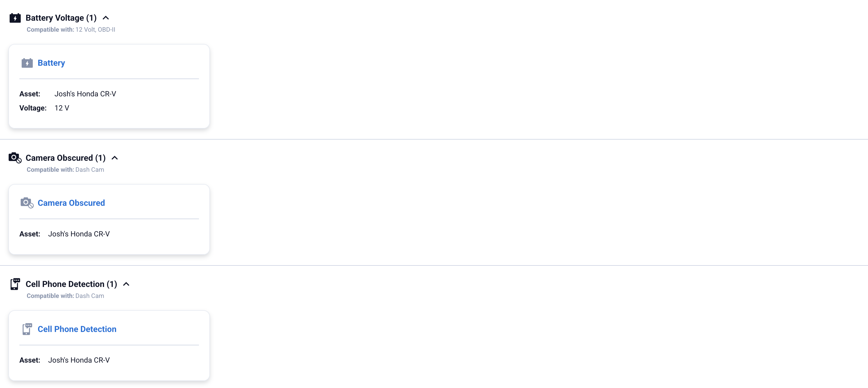Click the battery icon inside the Battery card

tap(27, 63)
